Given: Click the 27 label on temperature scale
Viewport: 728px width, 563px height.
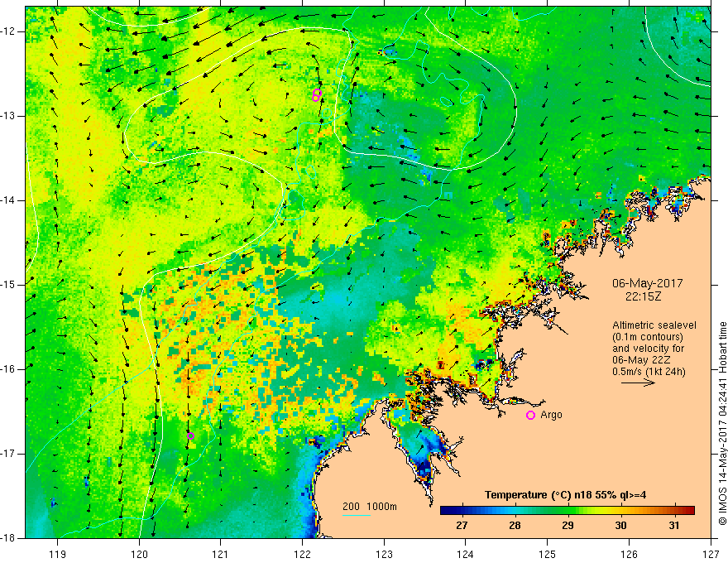Looking at the screenshot, I should pos(462,526).
